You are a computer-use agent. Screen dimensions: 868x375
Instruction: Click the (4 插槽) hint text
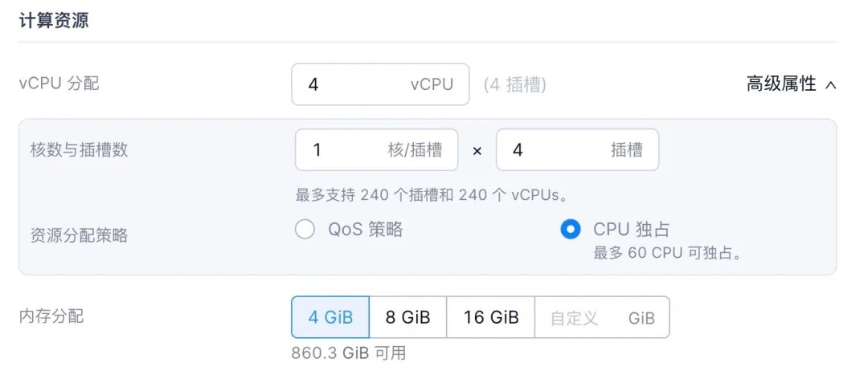point(514,84)
